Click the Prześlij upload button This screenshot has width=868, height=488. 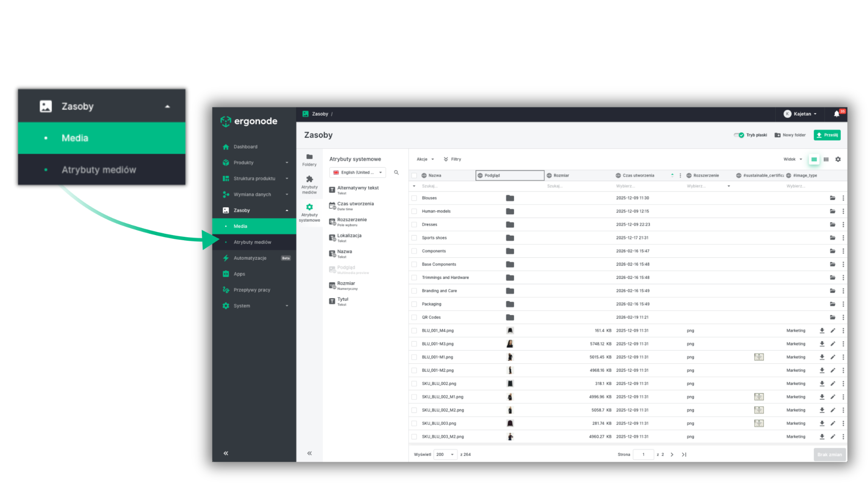(x=827, y=135)
